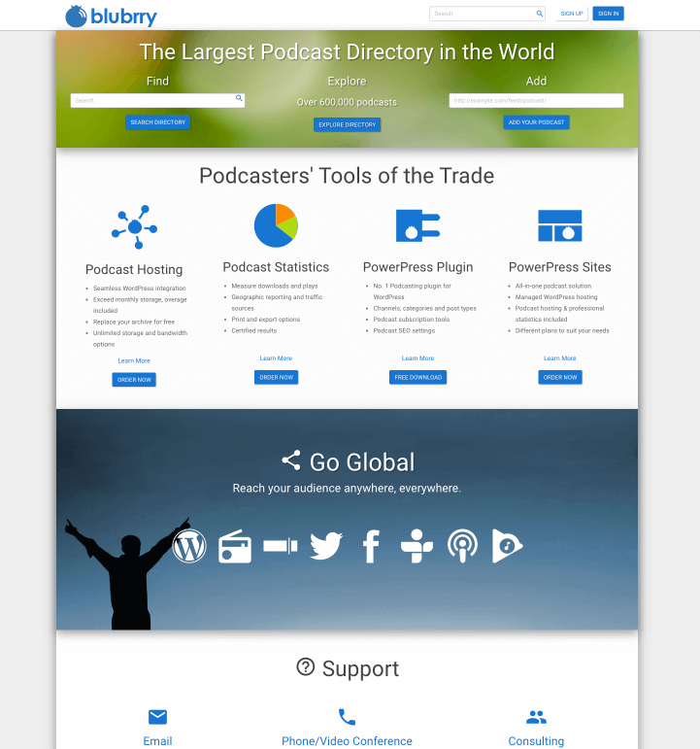Image resolution: width=700 pixels, height=749 pixels.
Task: Click Order Now under Podcast Statistics
Action: (276, 377)
